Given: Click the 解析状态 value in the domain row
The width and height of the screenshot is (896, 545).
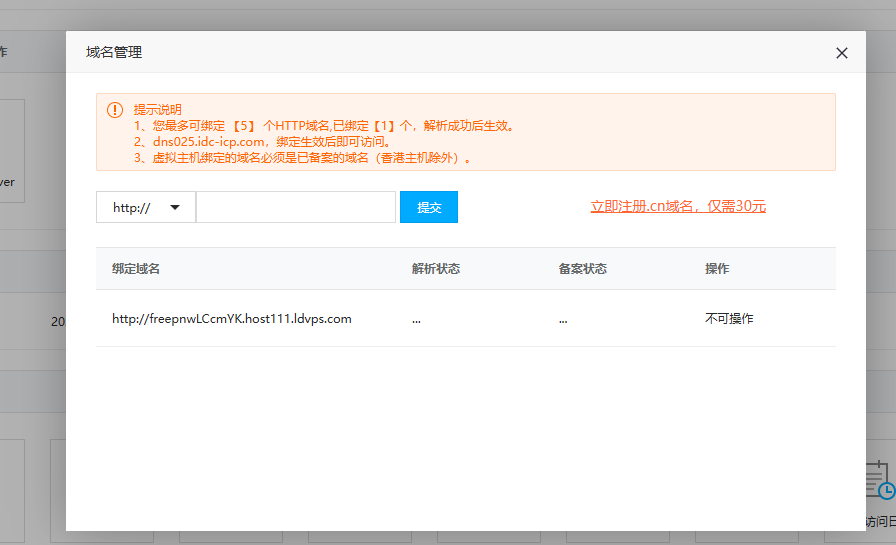Looking at the screenshot, I should pos(416,320).
